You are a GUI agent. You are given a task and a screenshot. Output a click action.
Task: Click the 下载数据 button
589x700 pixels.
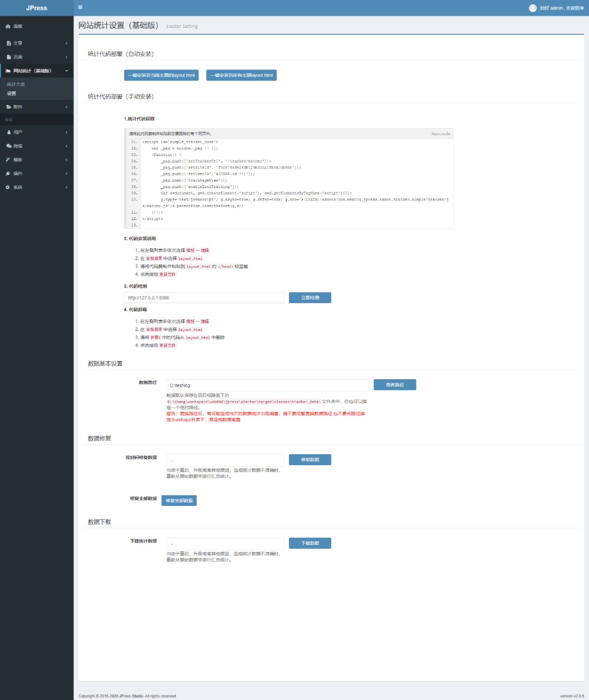(x=310, y=543)
